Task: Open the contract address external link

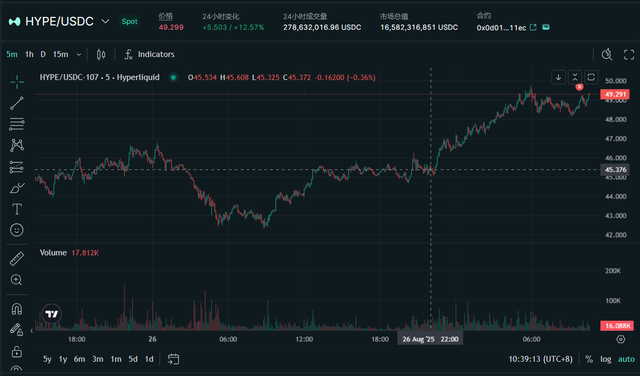Action: [x=533, y=27]
